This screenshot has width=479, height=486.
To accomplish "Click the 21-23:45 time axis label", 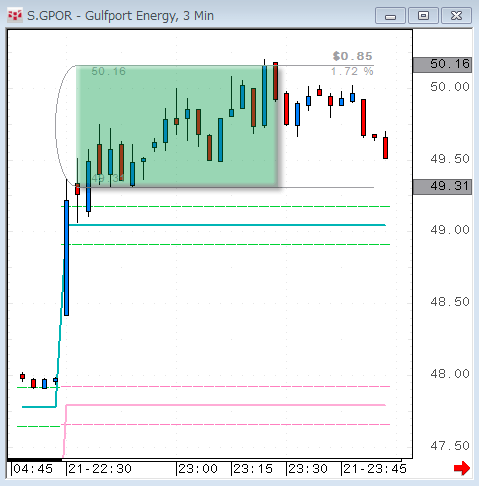I will (x=375, y=469).
